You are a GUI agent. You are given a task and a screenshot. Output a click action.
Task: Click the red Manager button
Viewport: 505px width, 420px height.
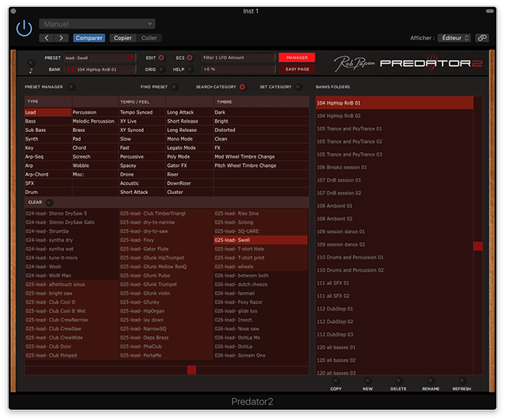[x=297, y=57]
